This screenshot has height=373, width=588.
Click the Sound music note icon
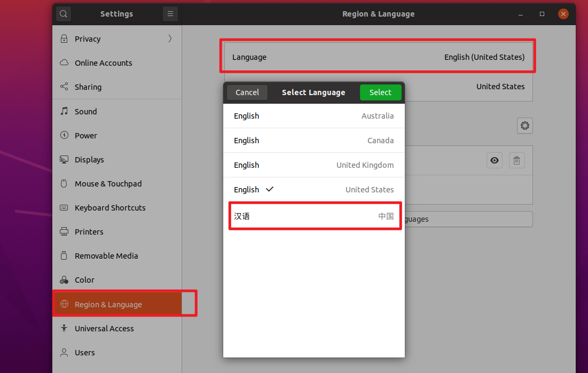tap(64, 111)
